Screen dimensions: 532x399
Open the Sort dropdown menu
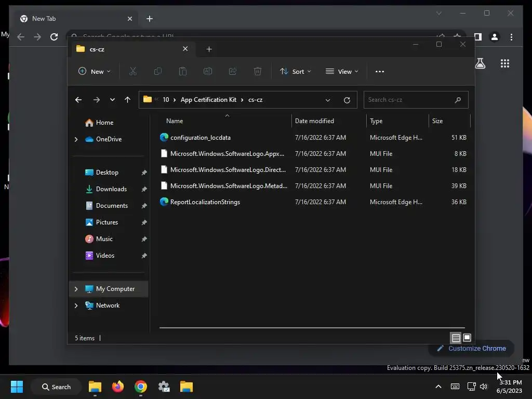[295, 71]
